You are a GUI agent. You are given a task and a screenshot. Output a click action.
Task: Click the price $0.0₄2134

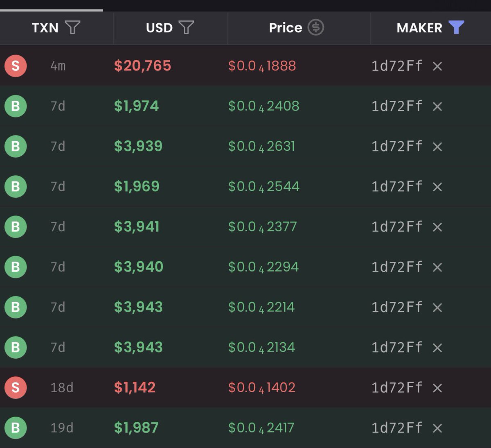[261, 347]
